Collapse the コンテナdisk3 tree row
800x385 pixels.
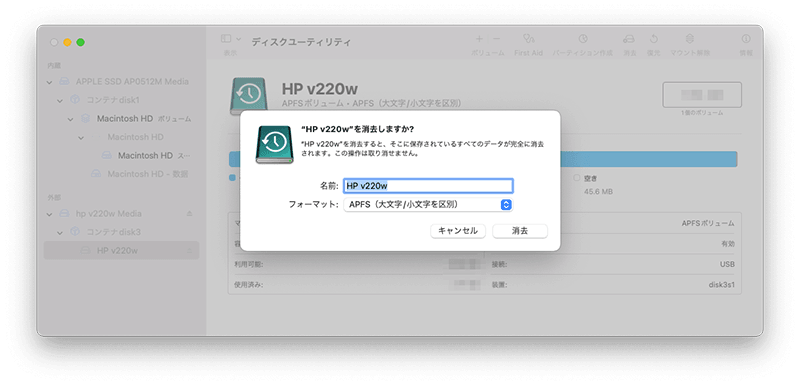(x=60, y=233)
